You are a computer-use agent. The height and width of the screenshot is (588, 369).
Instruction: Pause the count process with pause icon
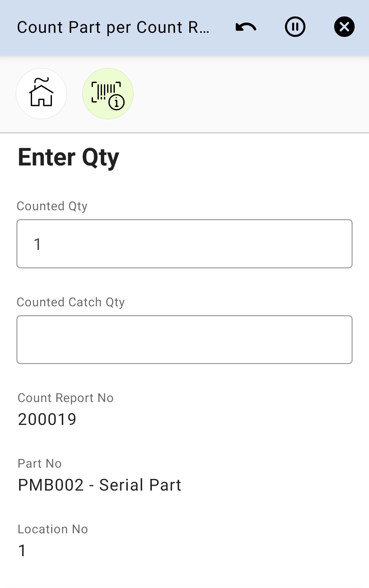(295, 27)
